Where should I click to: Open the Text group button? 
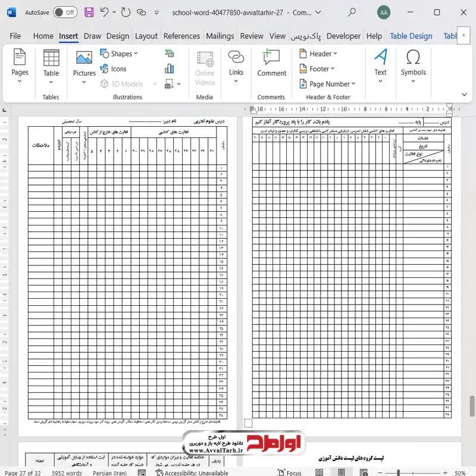[x=380, y=66]
